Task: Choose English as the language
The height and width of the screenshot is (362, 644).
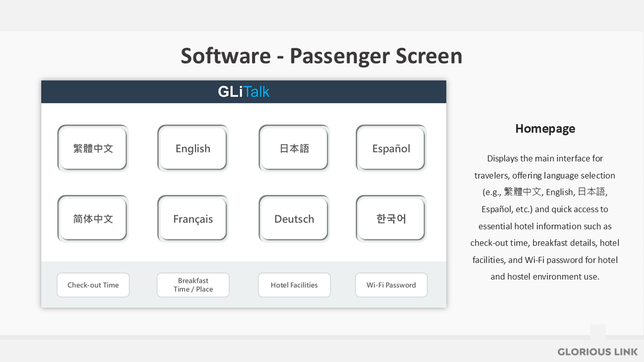Action: click(x=193, y=148)
